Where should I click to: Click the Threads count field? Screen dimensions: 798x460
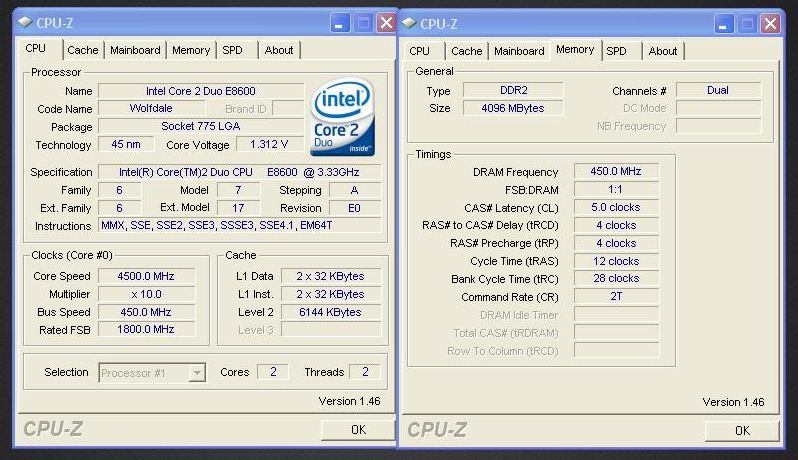(x=365, y=372)
